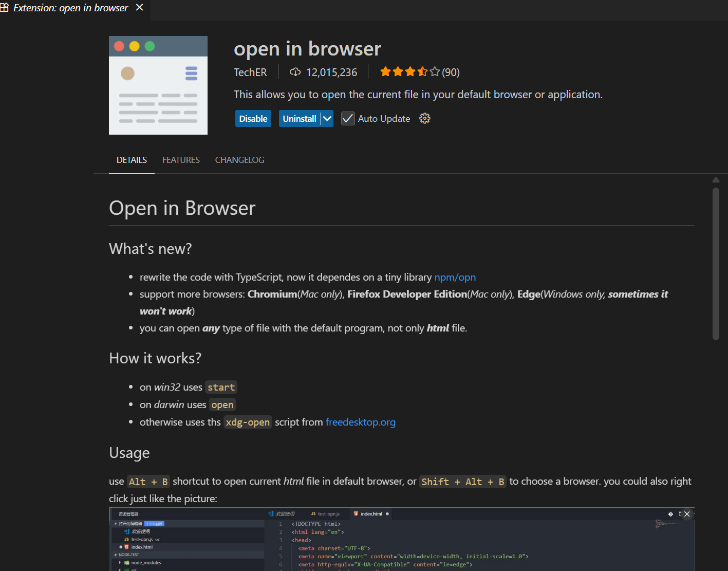The height and width of the screenshot is (571, 728).
Task: Click the "What's new?" heading
Action: click(150, 249)
